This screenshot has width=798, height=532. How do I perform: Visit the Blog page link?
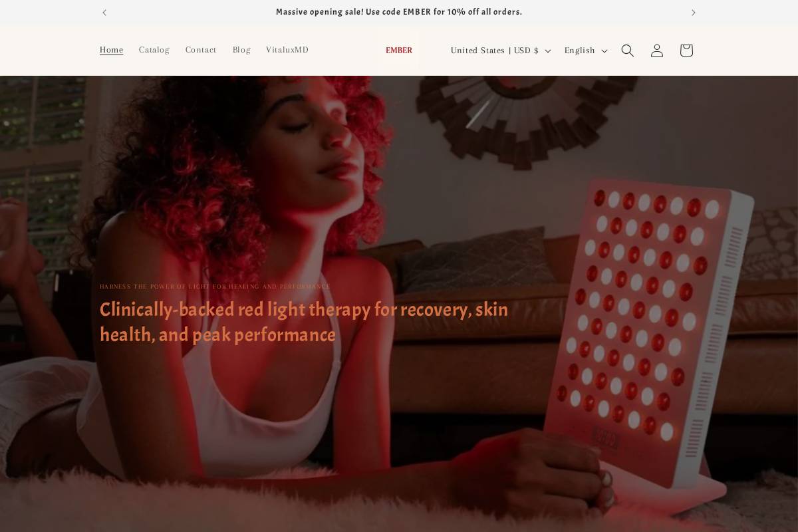pyautogui.click(x=241, y=50)
